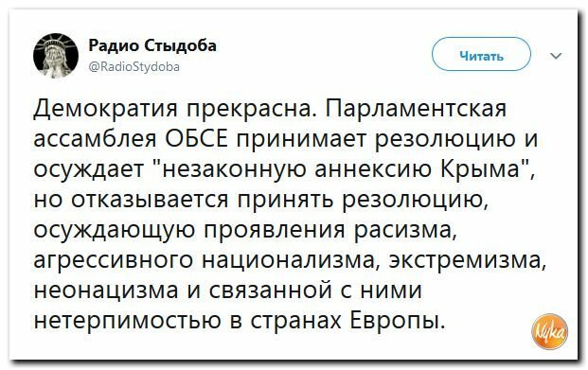Click the orange Nyka watermark logo
Image resolution: width=588 pixels, height=370 pixels.
point(550,331)
